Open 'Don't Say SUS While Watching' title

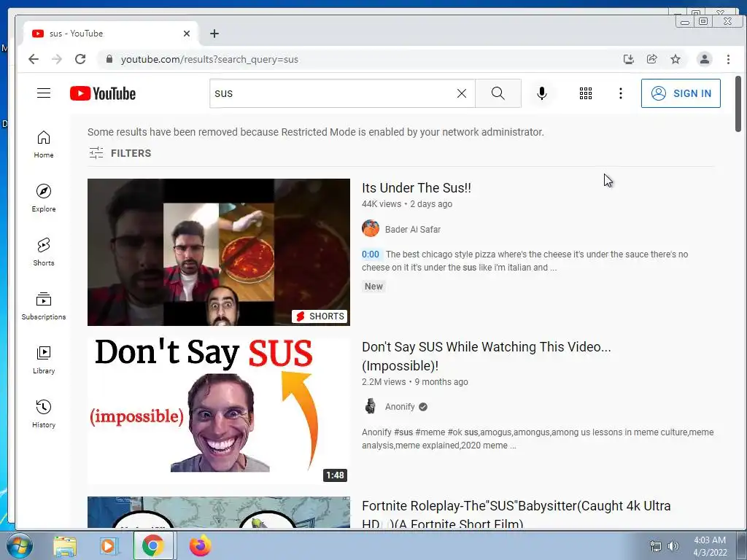point(486,356)
